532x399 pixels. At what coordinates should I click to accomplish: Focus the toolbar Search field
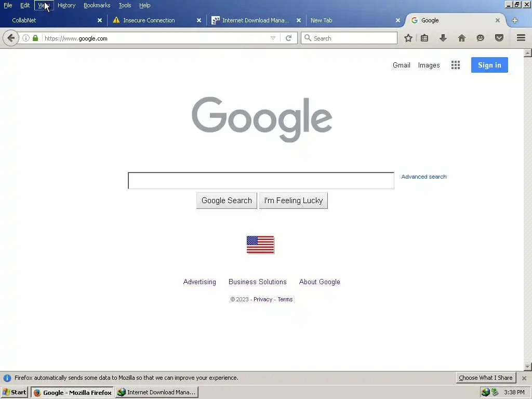[349, 38]
